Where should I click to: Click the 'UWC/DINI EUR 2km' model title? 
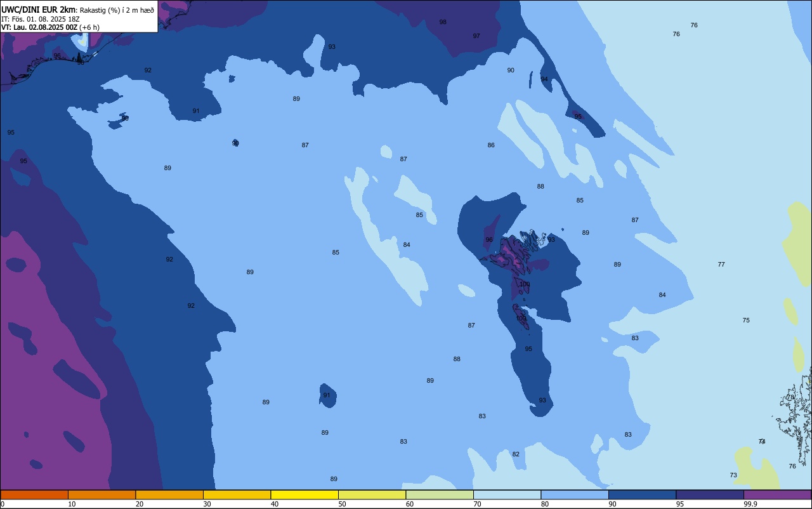39,10
